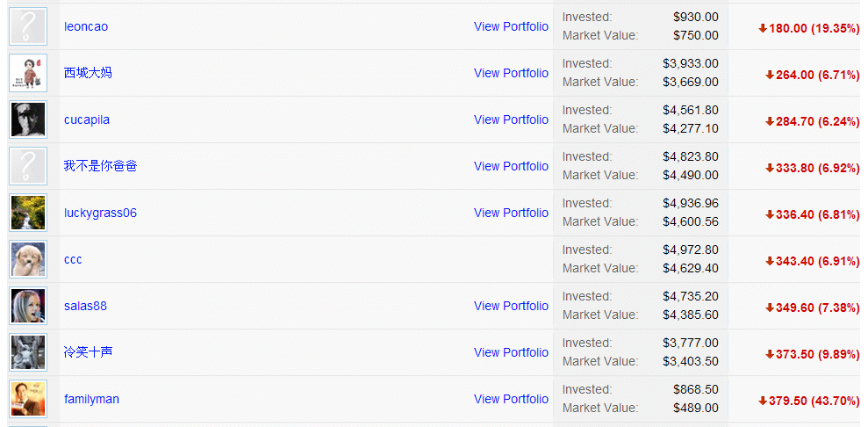
Task: View Portfolio for familyman
Action: pos(511,399)
